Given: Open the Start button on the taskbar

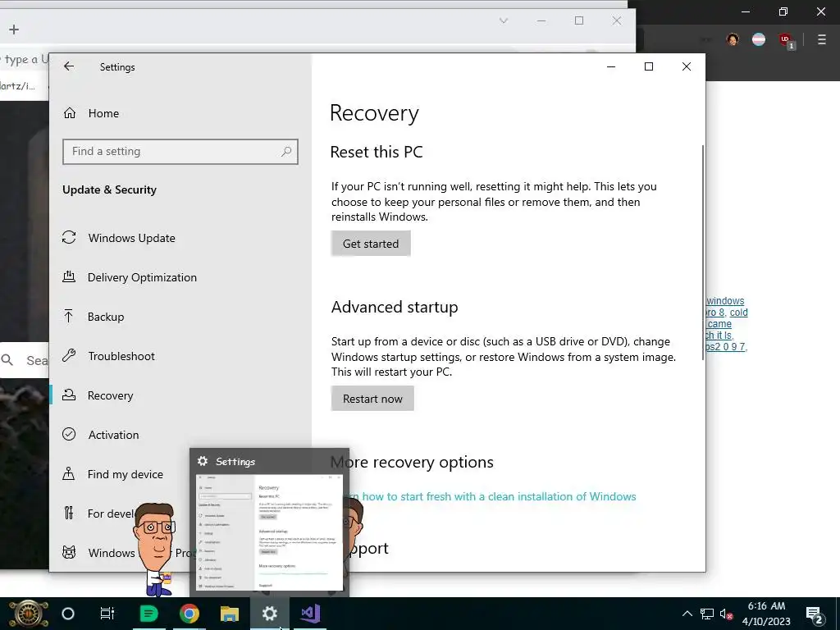Looking at the screenshot, I should point(28,614).
